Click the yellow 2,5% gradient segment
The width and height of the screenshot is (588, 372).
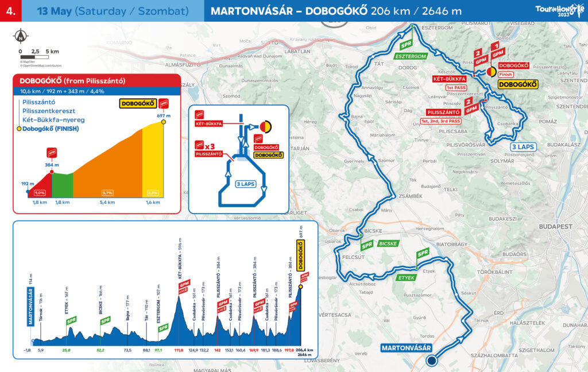[152, 166]
